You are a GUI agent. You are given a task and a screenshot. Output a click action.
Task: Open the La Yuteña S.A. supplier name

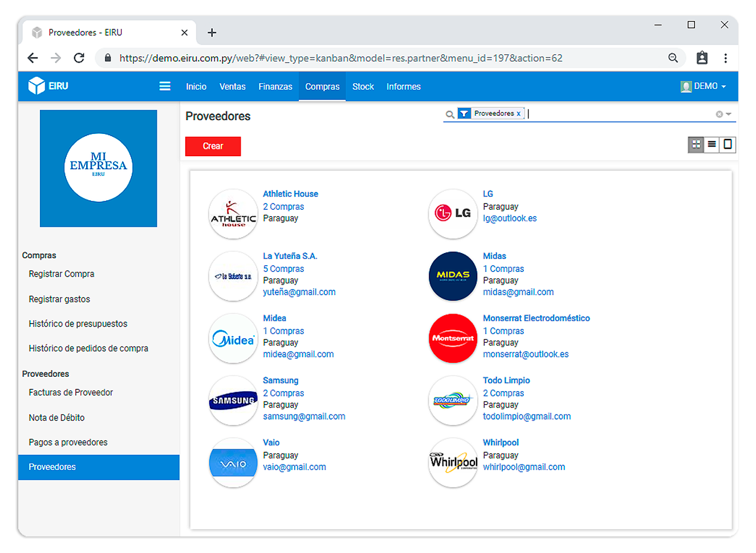[290, 256]
